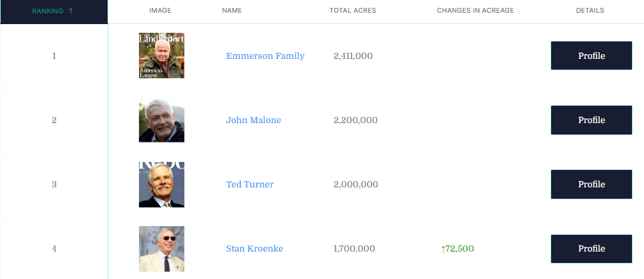
Task: Click the Ted Turner name link
Action: click(x=250, y=185)
